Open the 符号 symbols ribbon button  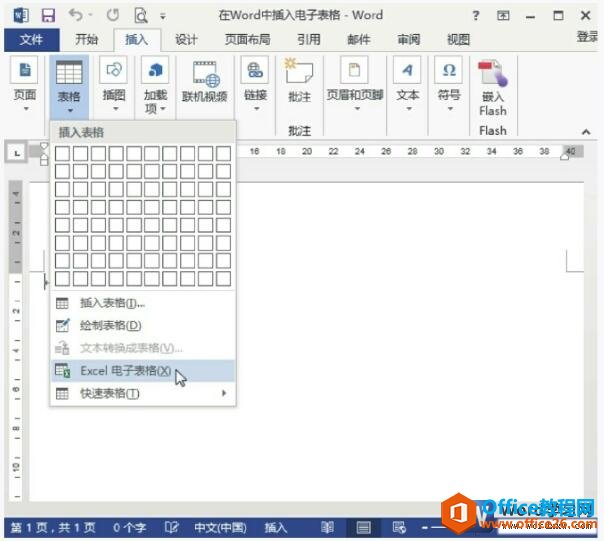coord(449,85)
